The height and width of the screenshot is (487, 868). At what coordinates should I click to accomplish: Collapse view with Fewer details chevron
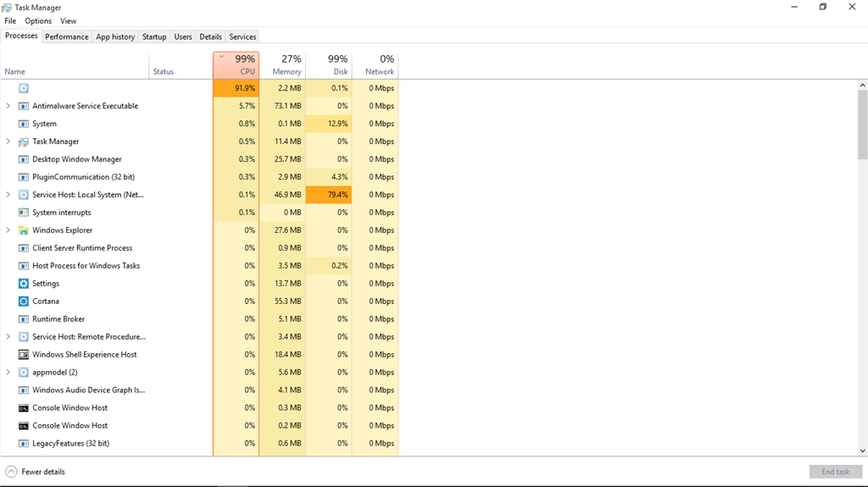(x=11, y=472)
